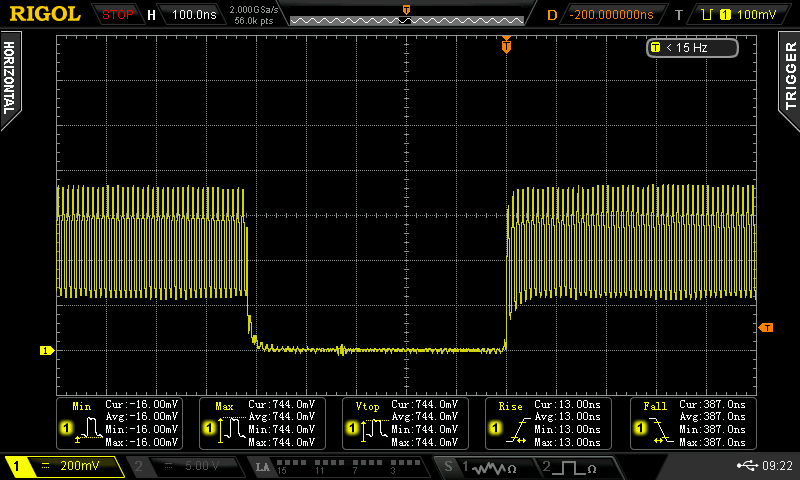Image resolution: width=800 pixels, height=480 pixels.
Task: Click the red STOP run-state indicator
Action: click(x=118, y=15)
